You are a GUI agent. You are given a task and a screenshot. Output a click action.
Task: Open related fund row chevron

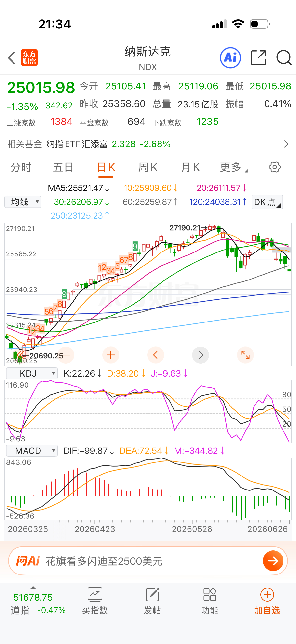pyautogui.click(x=286, y=144)
